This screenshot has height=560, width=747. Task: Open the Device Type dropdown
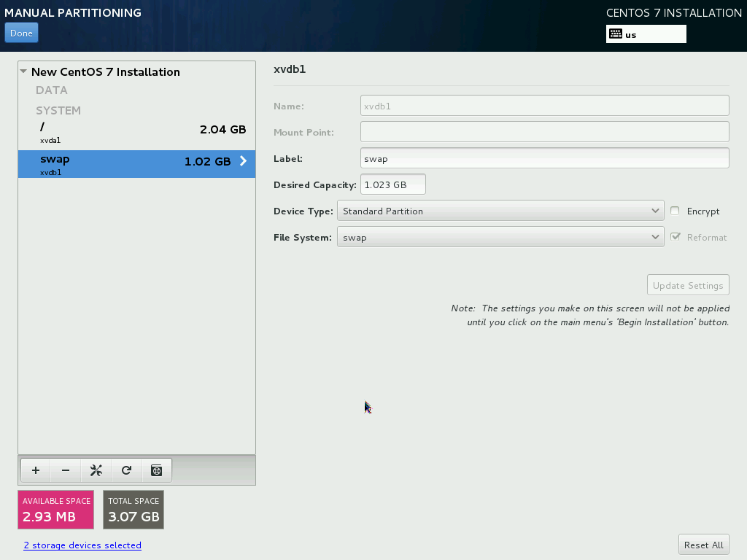coord(500,211)
